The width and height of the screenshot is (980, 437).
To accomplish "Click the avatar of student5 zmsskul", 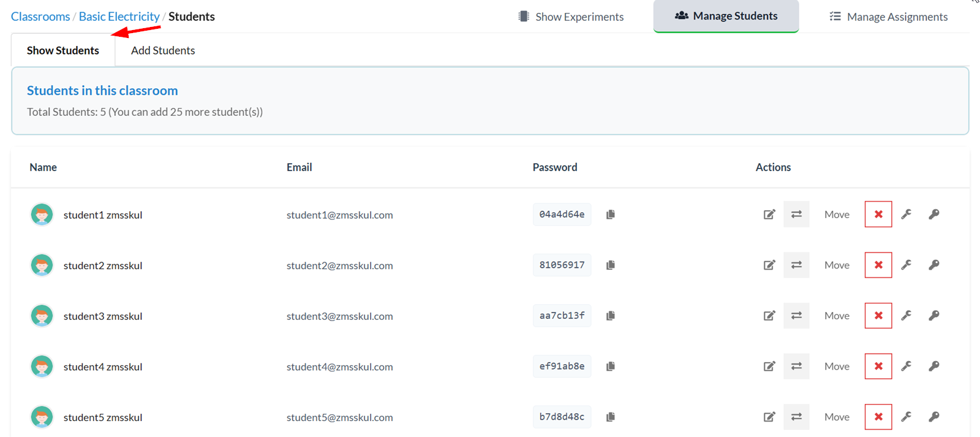I will [x=42, y=417].
